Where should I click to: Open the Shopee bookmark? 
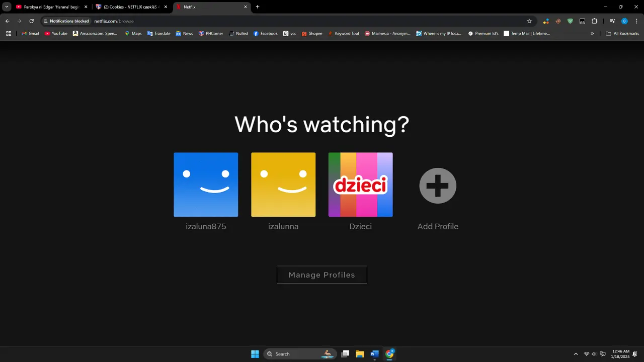click(312, 34)
